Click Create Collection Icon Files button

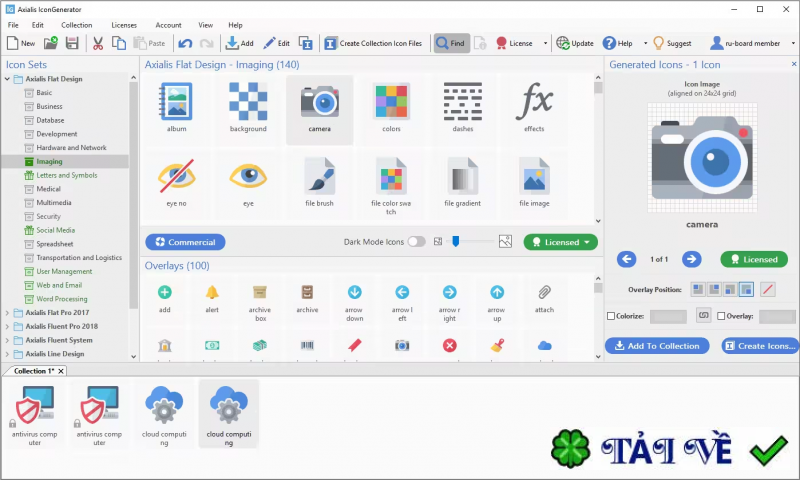(x=373, y=43)
